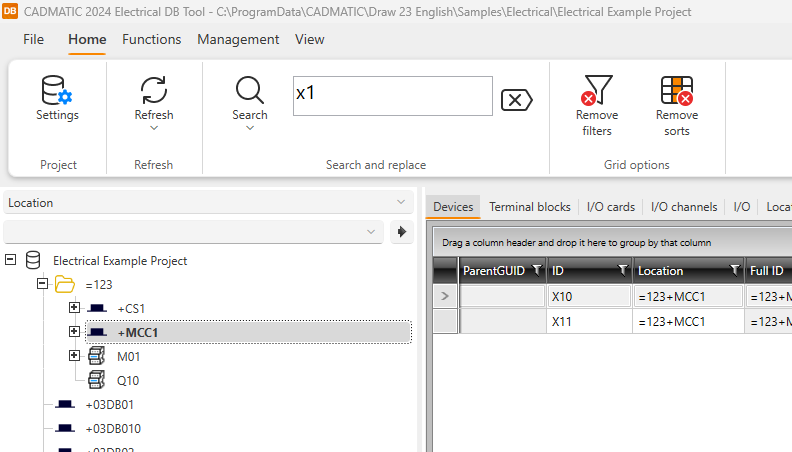Click the arrow button beside the empty combo box
The width and height of the screenshot is (792, 452).
(x=402, y=232)
